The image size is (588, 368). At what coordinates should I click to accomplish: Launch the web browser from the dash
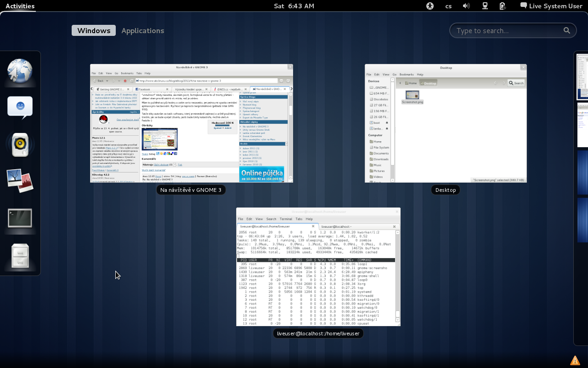[20, 71]
